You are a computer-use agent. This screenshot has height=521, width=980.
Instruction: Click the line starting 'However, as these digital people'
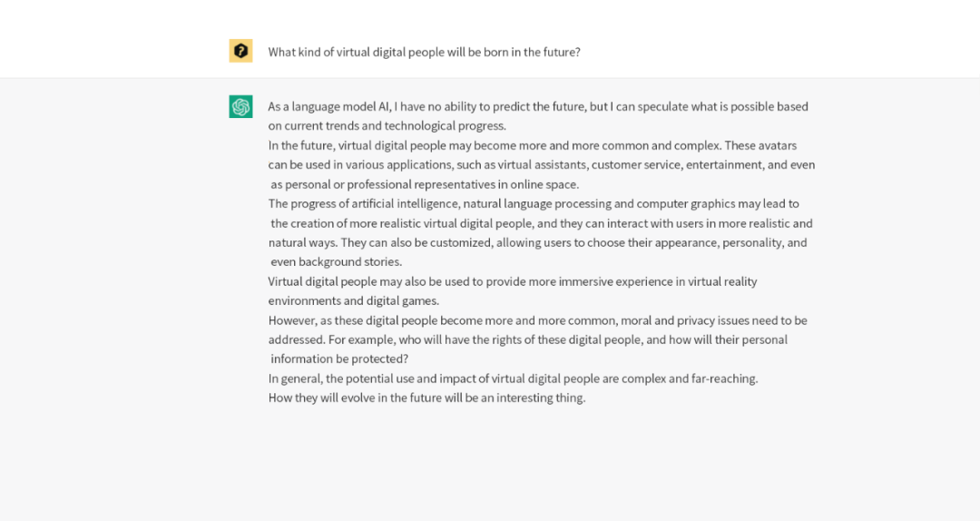coord(537,320)
